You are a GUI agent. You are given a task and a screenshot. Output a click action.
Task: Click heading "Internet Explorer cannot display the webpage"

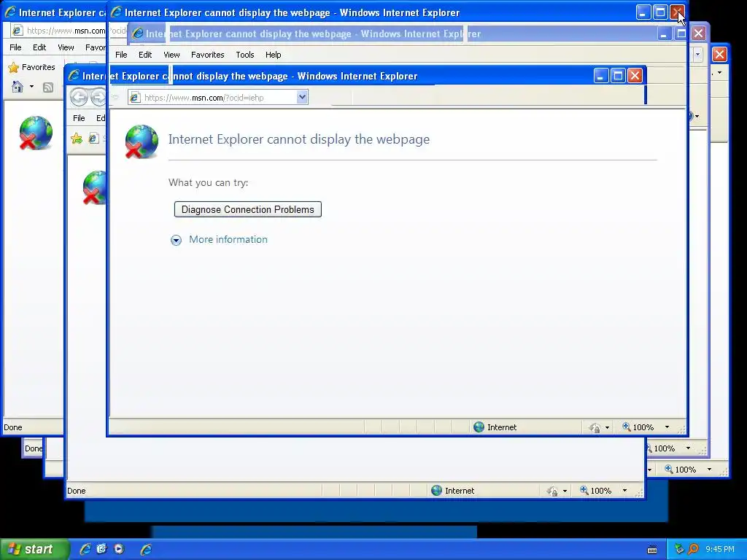point(298,139)
